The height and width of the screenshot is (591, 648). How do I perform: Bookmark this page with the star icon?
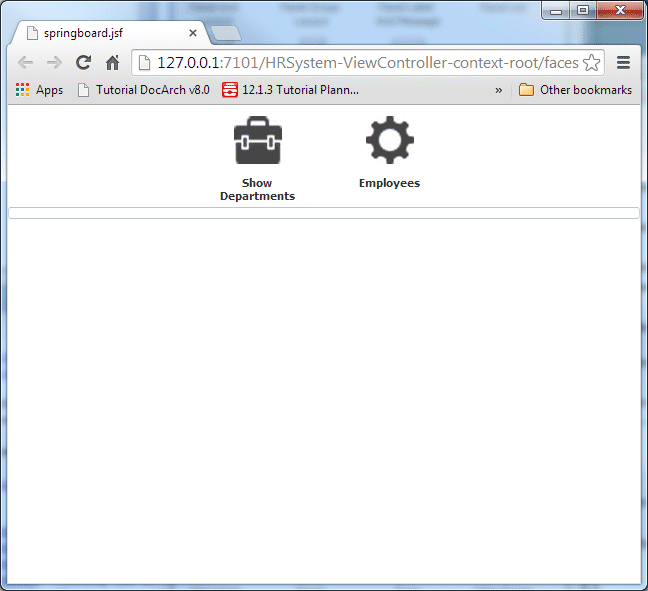coord(591,63)
